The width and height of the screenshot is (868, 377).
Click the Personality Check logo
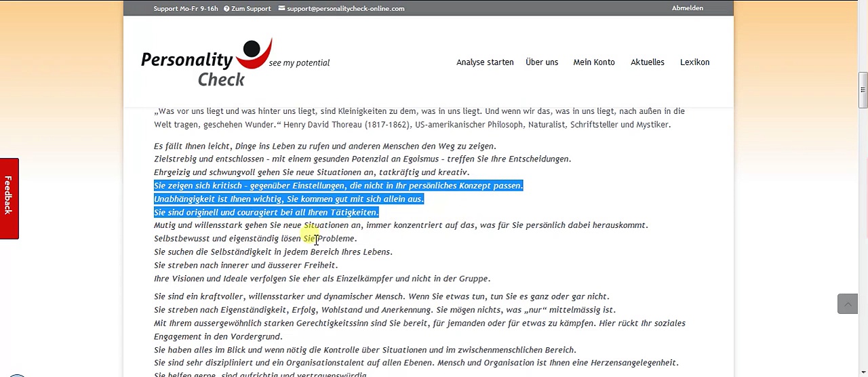click(207, 63)
